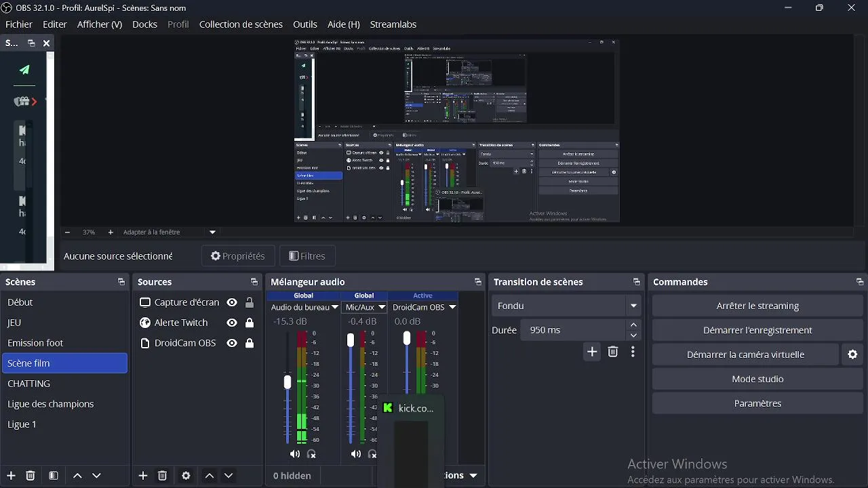The height and width of the screenshot is (488, 868).
Task: Add a new source with plus icon
Action: click(143, 476)
